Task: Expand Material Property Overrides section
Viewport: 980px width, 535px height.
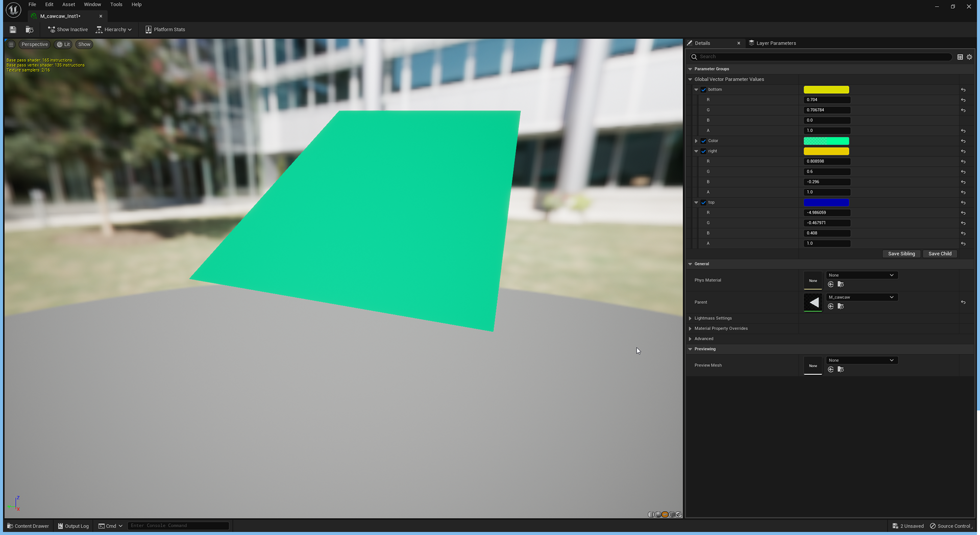Action: coord(690,328)
